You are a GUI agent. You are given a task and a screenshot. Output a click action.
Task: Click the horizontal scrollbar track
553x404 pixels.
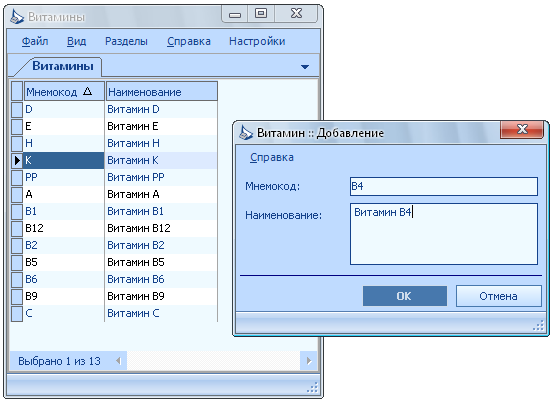(x=213, y=361)
